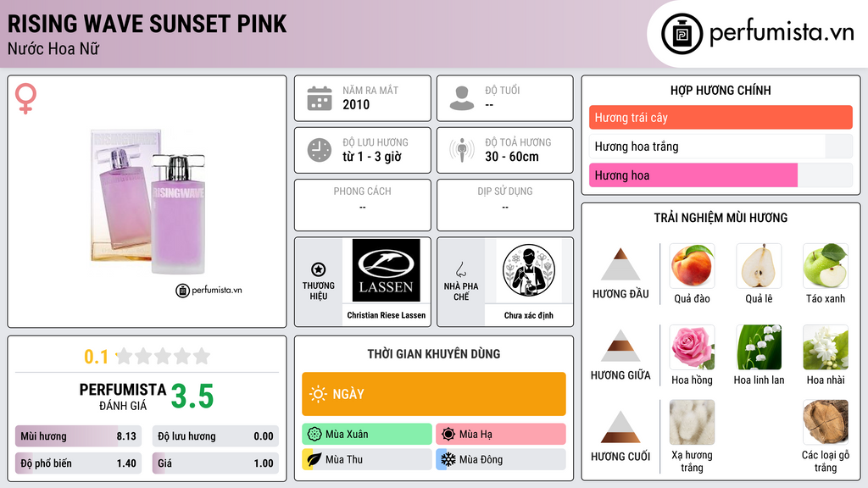
Task: Select the Mùa Thu season bar
Action: pyautogui.click(x=367, y=459)
